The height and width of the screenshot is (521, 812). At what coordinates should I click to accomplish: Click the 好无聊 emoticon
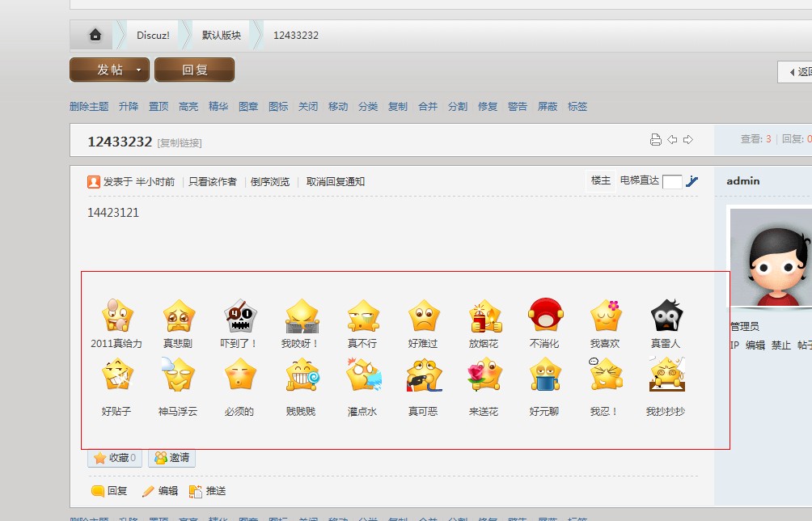coord(545,375)
